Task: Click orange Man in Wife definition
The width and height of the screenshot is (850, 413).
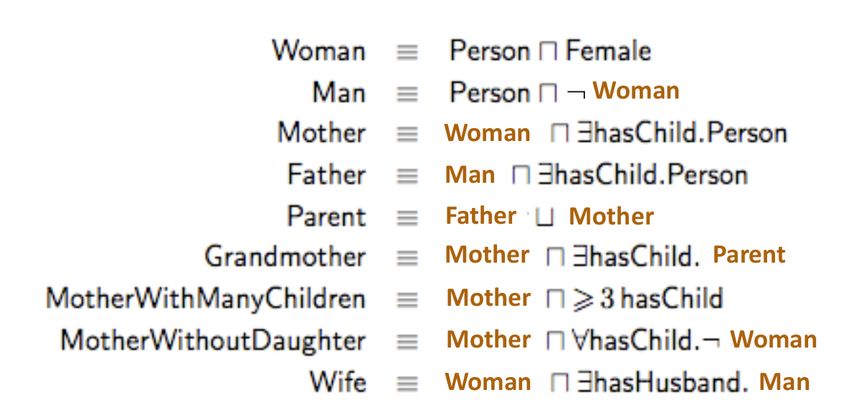Action: [x=784, y=382]
